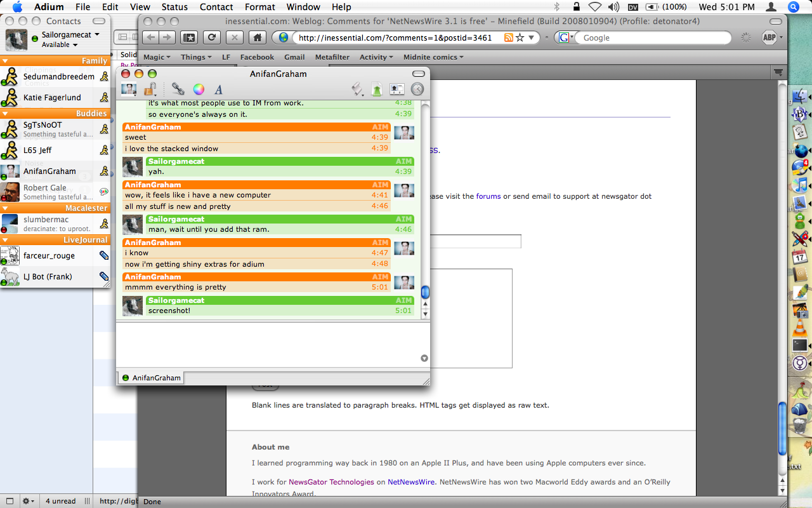Open the scripts scroll icon menu
The height and width of the screenshot is (508, 812).
[x=358, y=90]
